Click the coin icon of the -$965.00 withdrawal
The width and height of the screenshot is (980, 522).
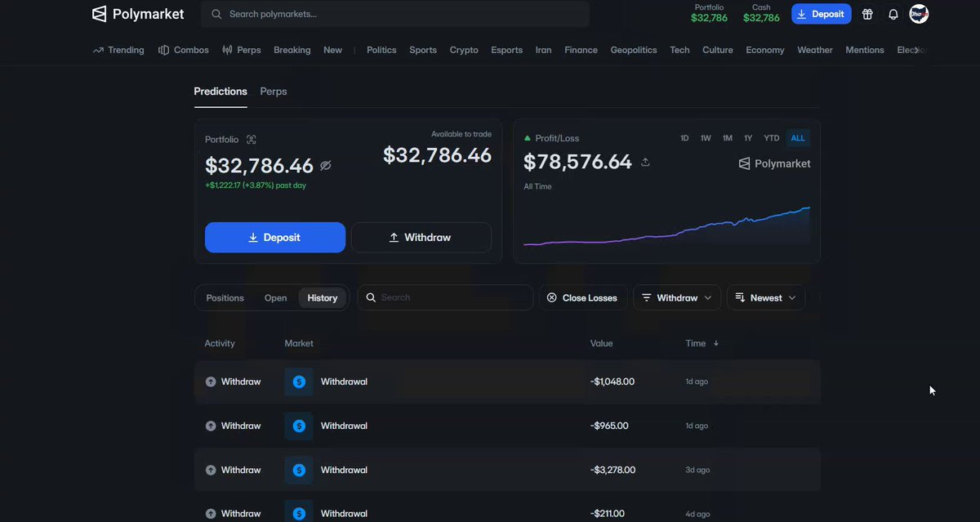click(x=299, y=426)
